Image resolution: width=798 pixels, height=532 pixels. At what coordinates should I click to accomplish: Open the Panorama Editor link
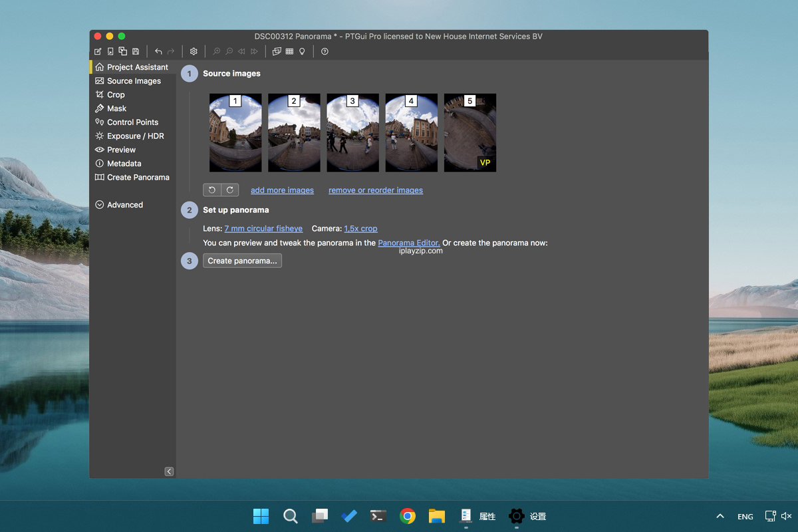click(409, 243)
